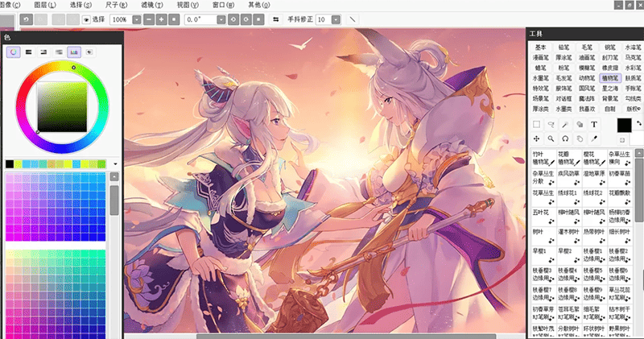Toggle the color wheel panel button
The image size is (644, 339).
[14, 52]
